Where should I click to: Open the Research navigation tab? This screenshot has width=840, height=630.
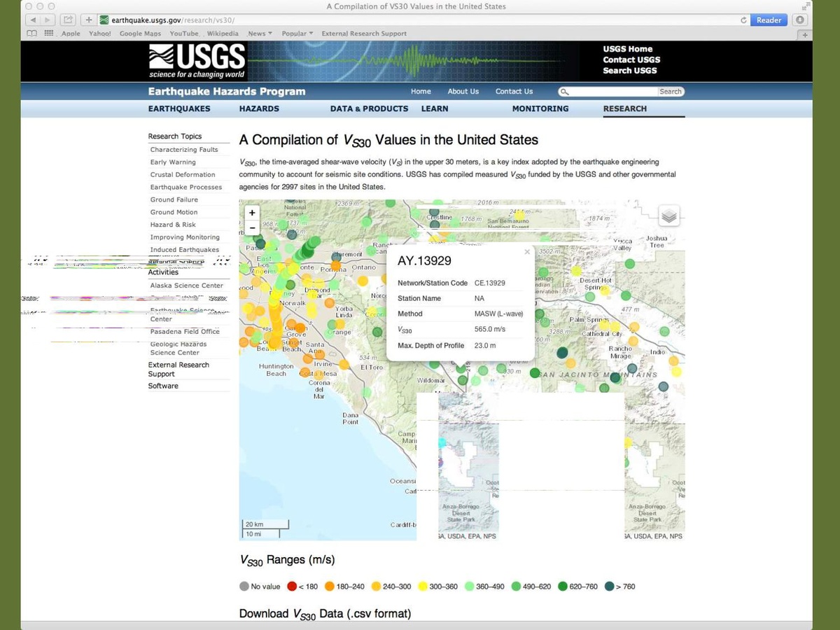(x=624, y=108)
